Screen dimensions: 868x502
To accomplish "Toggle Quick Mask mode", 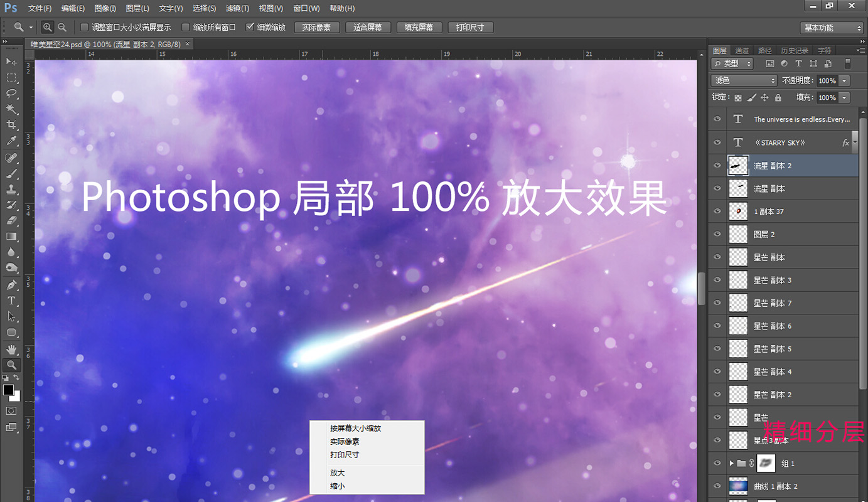I will point(11,410).
